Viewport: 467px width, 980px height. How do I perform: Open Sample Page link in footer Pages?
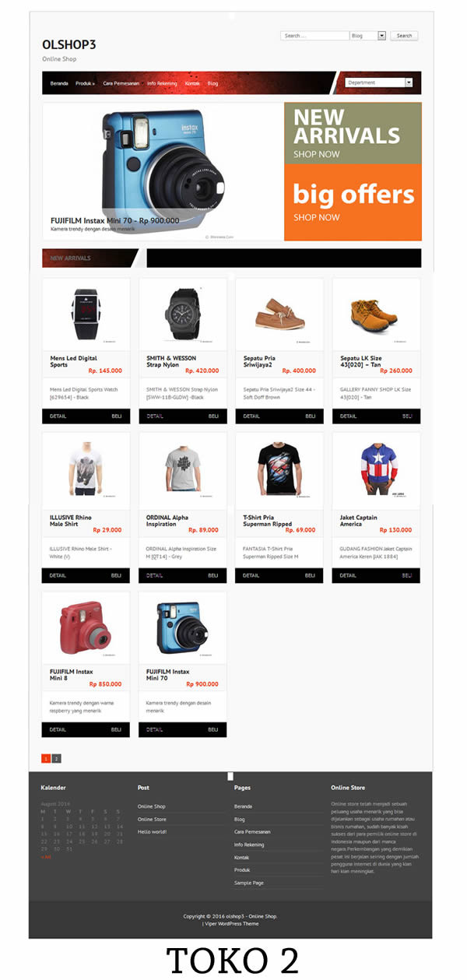pos(249,883)
